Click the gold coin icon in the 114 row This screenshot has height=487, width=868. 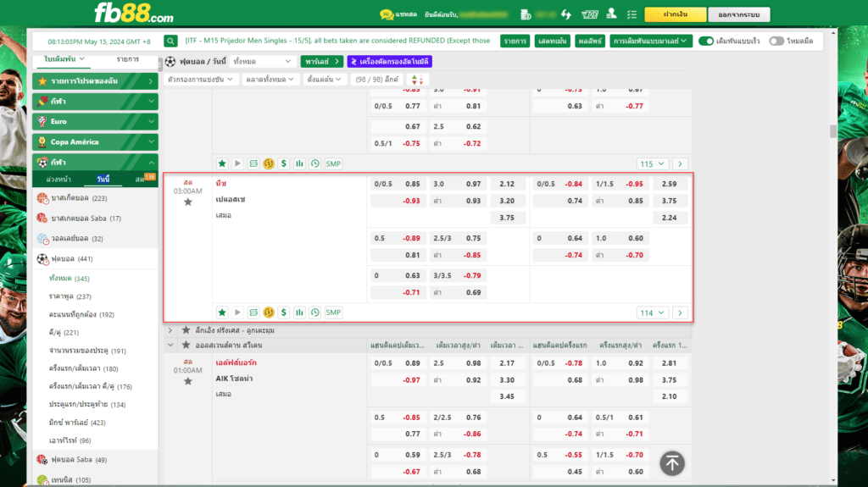(269, 313)
